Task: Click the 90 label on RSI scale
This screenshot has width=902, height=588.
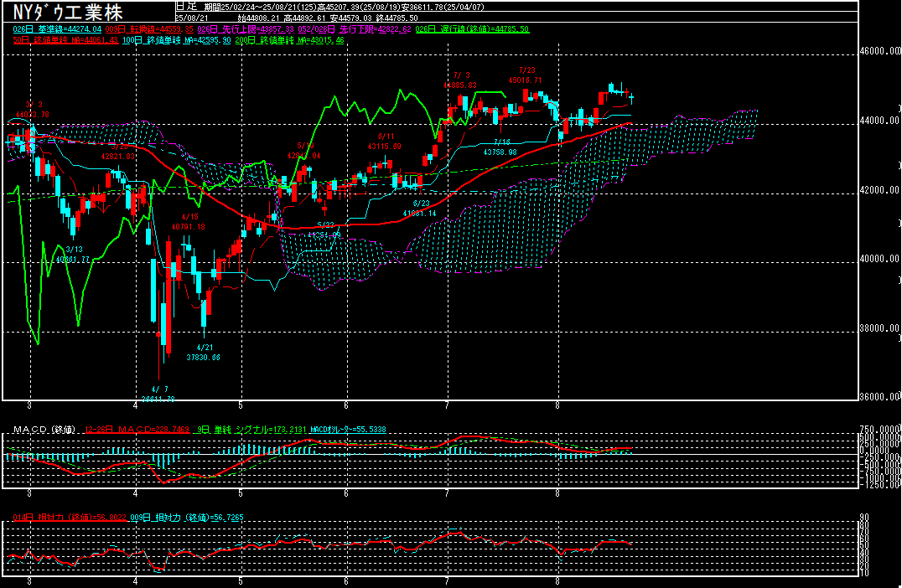Action: (864, 517)
